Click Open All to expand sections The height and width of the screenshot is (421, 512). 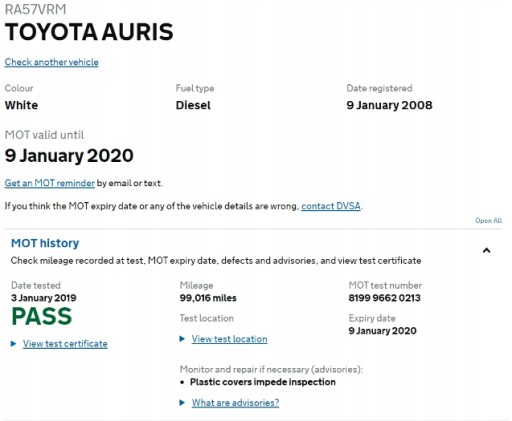coord(488,220)
